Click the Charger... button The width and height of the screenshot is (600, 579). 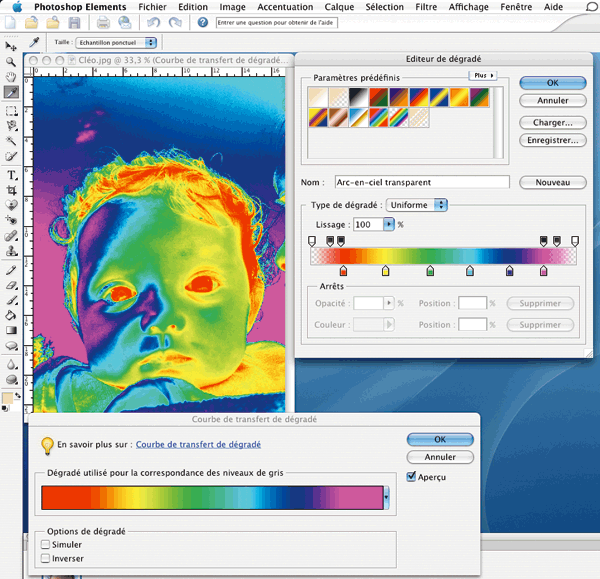(x=552, y=123)
